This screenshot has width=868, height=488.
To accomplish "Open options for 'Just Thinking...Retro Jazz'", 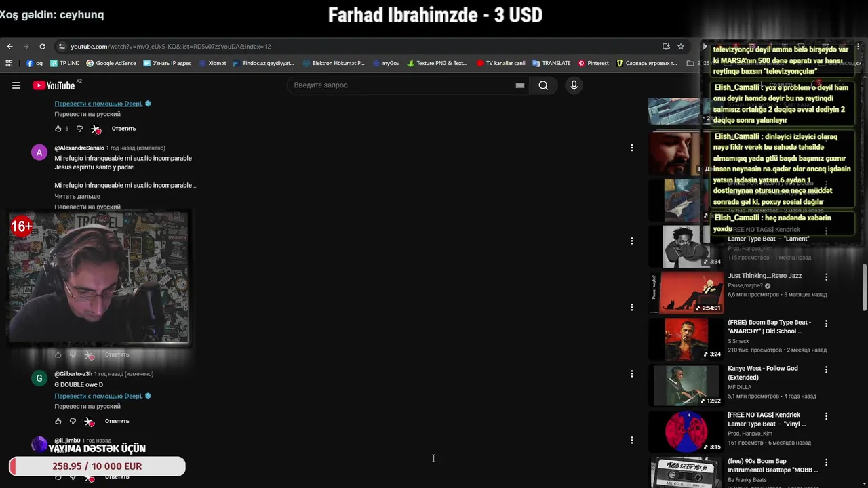I will pos(826,277).
